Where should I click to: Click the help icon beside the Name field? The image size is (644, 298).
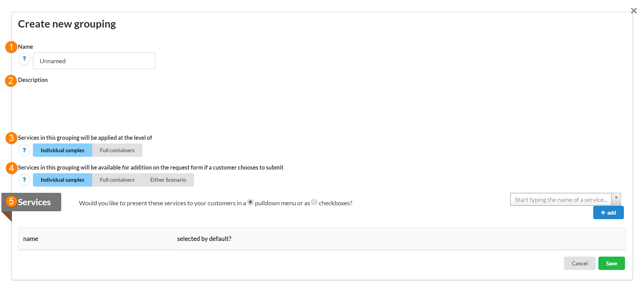(24, 59)
